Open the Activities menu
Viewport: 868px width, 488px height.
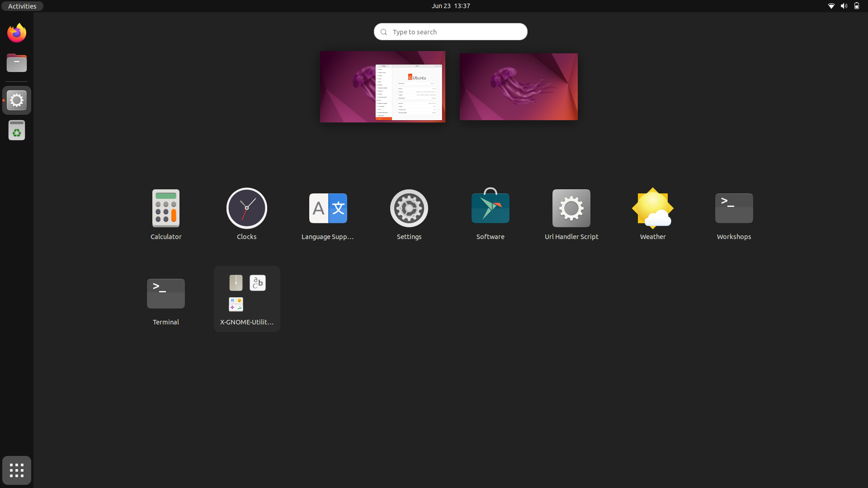click(22, 6)
